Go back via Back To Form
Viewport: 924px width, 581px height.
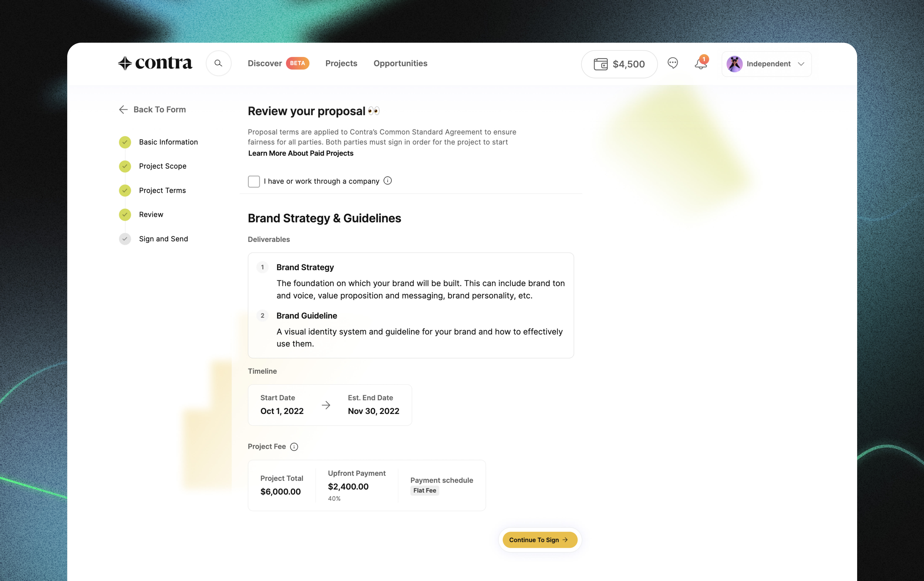click(152, 109)
